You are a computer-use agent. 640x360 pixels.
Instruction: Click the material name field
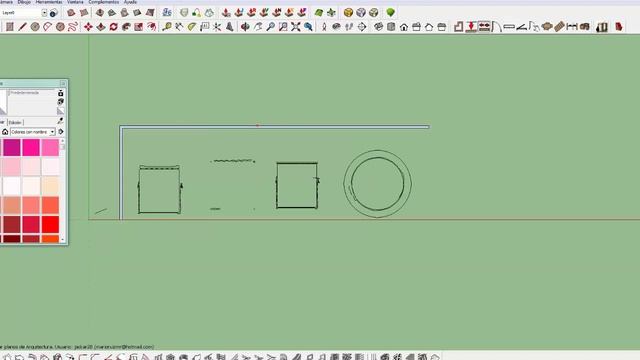tap(32, 93)
